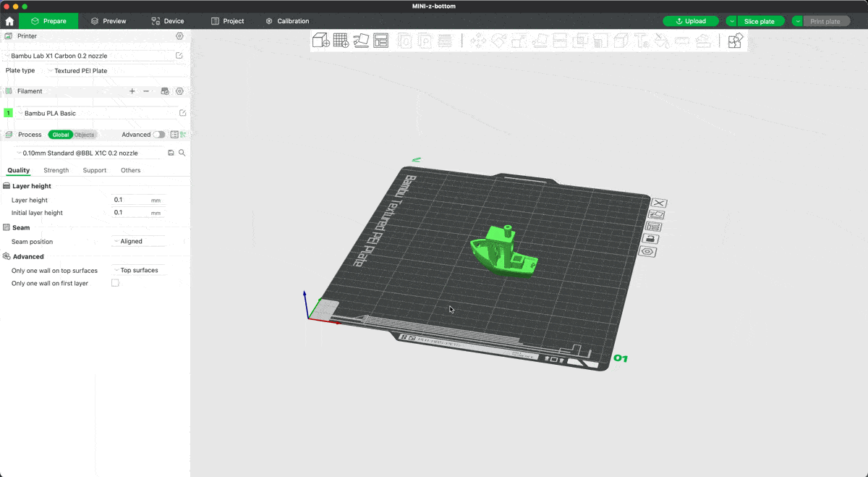The height and width of the screenshot is (477, 868).
Task: Search process settings with magnifier icon
Action: click(x=182, y=153)
